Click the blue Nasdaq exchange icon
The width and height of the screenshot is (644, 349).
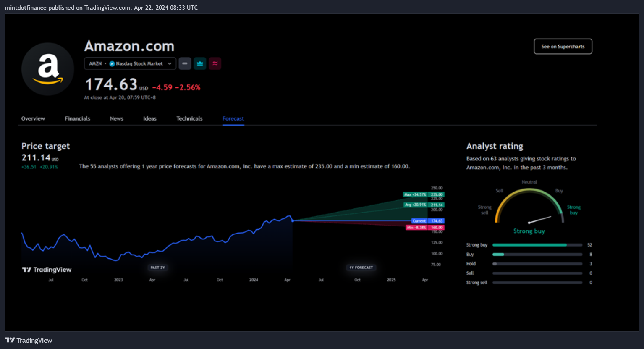[x=112, y=64]
